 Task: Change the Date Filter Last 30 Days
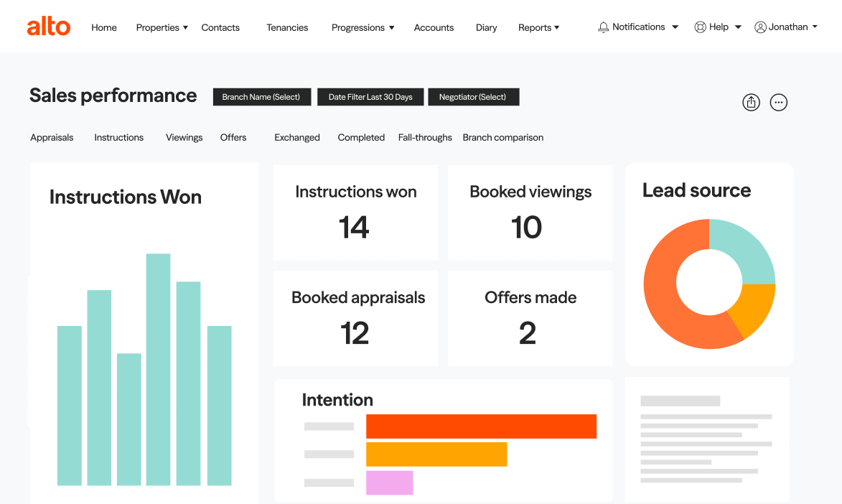(x=370, y=97)
